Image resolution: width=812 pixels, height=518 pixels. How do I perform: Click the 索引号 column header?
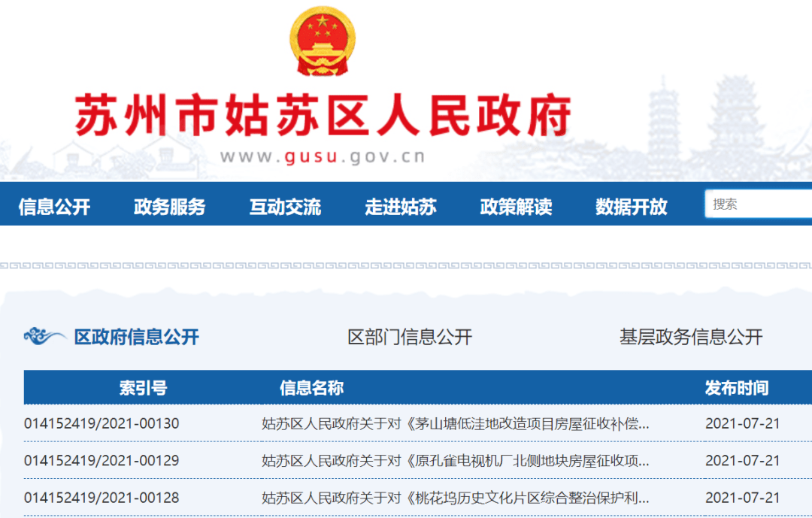144,387
